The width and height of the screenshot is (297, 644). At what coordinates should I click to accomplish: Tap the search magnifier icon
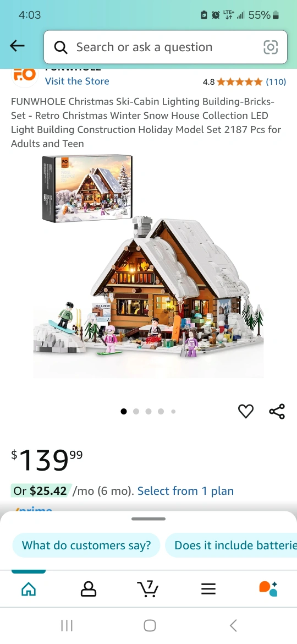(x=61, y=48)
